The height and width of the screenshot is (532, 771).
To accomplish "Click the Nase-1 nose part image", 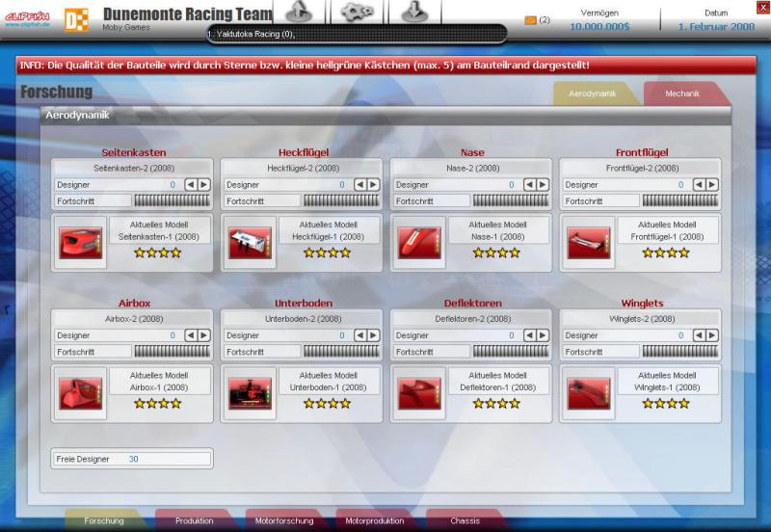I will click(419, 242).
